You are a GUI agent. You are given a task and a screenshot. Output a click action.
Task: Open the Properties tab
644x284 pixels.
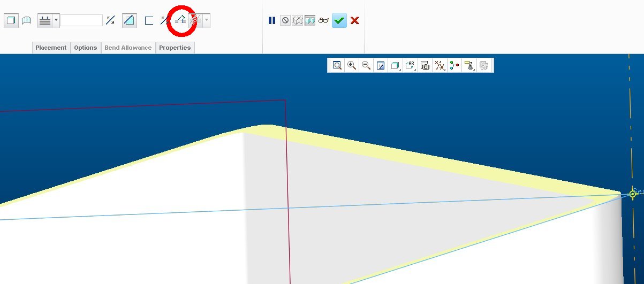click(175, 48)
